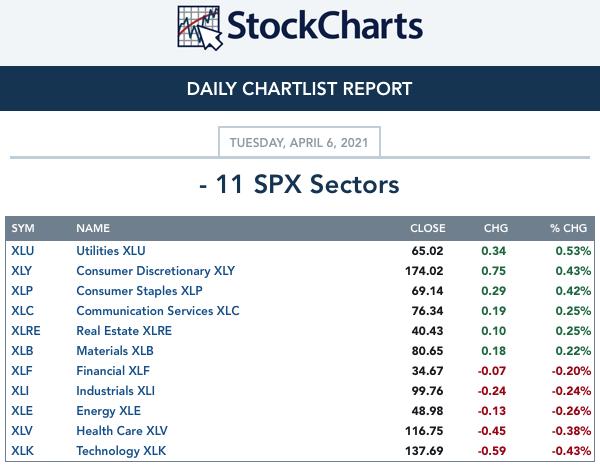Click the Consumer Staples XLP link

139,291
